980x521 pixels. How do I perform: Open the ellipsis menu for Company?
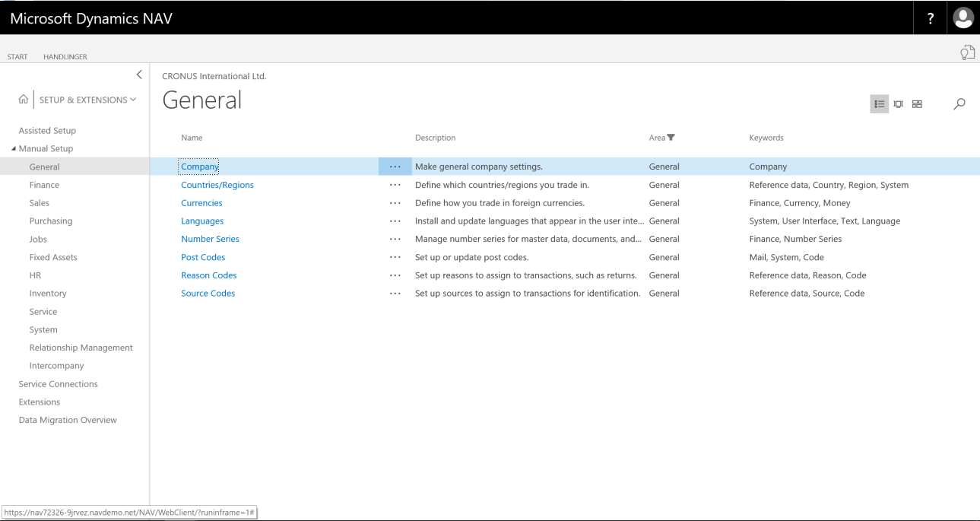click(395, 167)
